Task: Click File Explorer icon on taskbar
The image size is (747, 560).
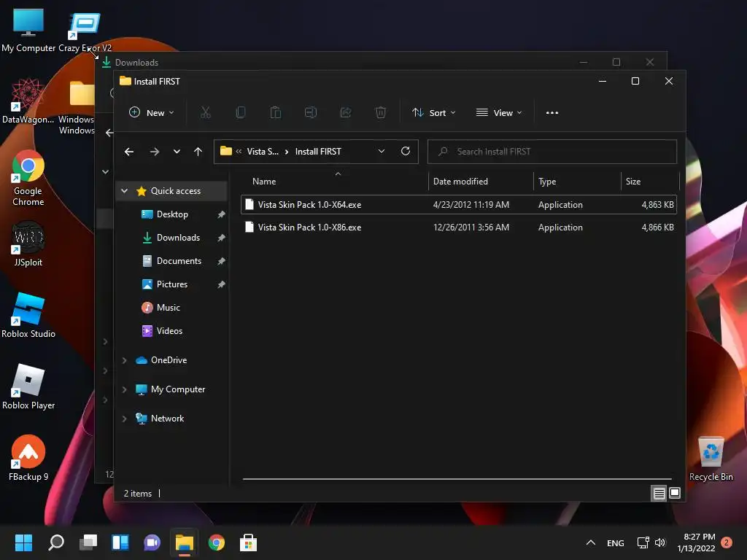Action: (x=185, y=542)
